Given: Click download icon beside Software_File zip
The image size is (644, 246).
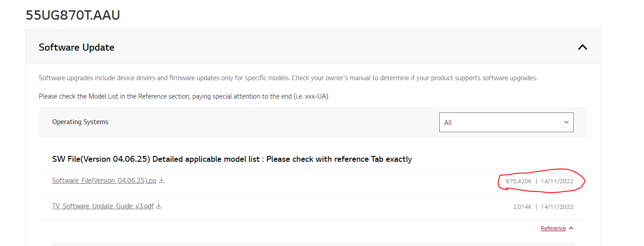Looking at the screenshot, I should (x=162, y=181).
